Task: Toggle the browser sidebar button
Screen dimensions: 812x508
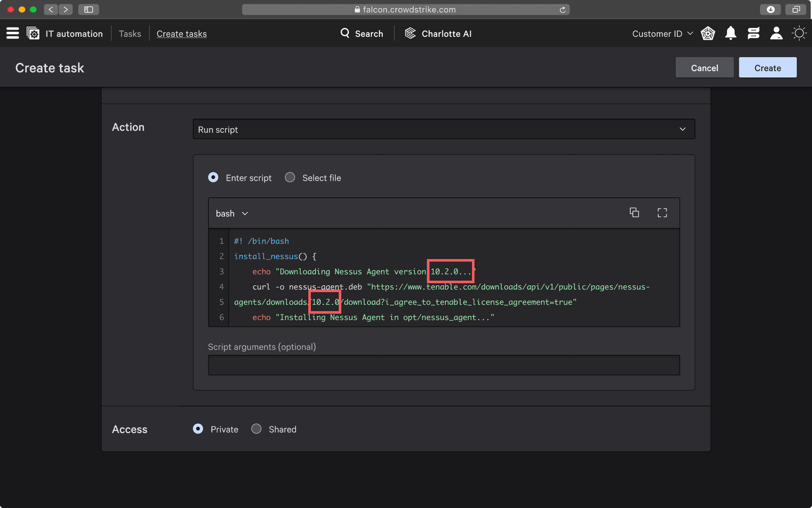Action: tap(88, 9)
